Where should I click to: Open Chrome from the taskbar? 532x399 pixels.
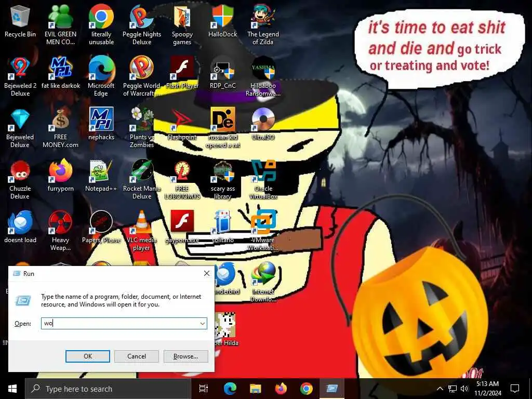(307, 389)
